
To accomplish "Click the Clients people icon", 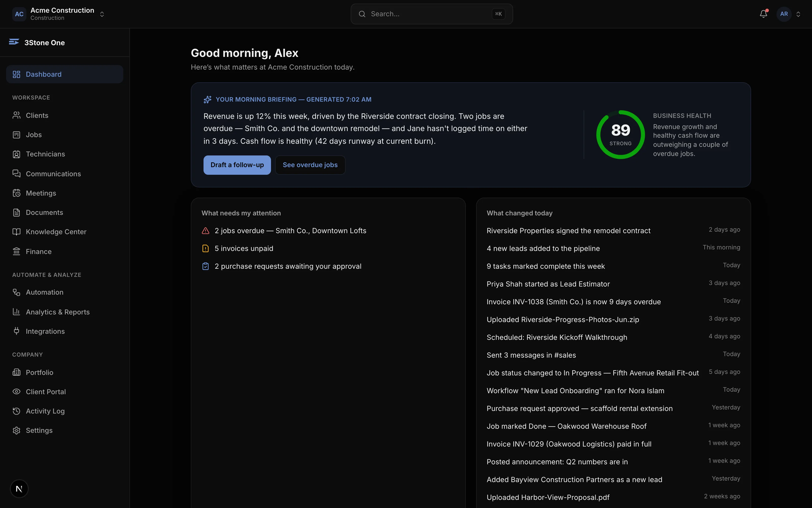I will pyautogui.click(x=16, y=115).
